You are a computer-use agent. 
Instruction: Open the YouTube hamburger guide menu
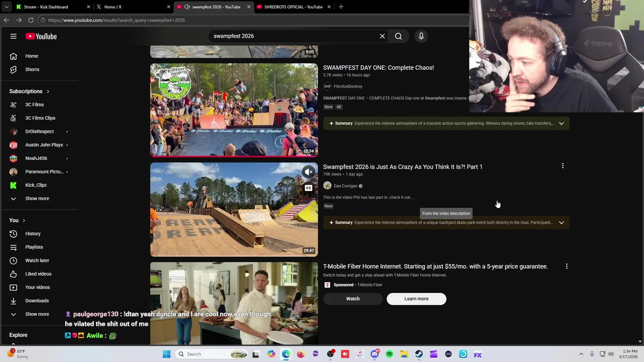(14, 36)
